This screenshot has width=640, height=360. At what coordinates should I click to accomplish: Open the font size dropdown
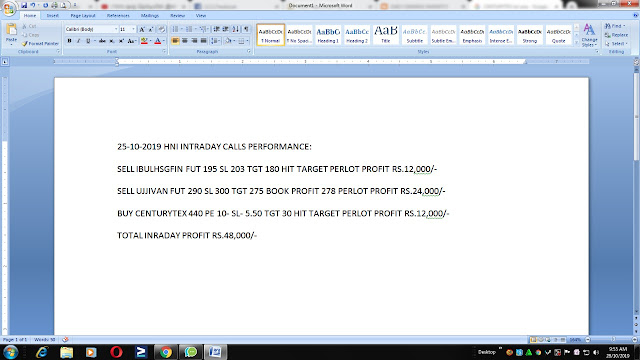(x=133, y=29)
